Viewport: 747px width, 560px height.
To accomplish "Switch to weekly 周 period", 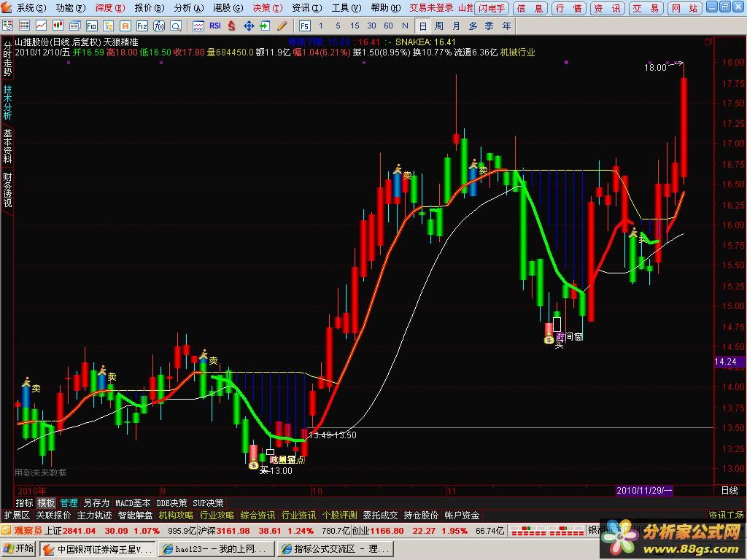I will point(439,26).
